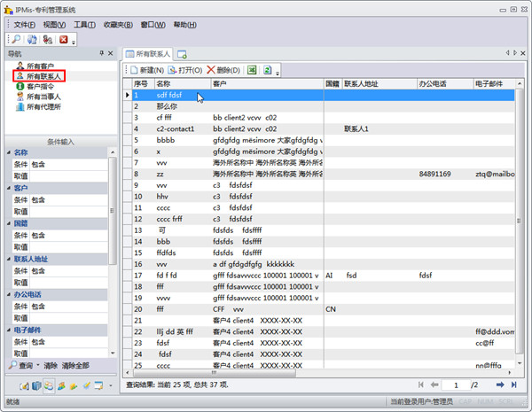The height and width of the screenshot is (412, 532).
Task: Click the pencil check module icon in bottom bar
Action: tap(86, 385)
